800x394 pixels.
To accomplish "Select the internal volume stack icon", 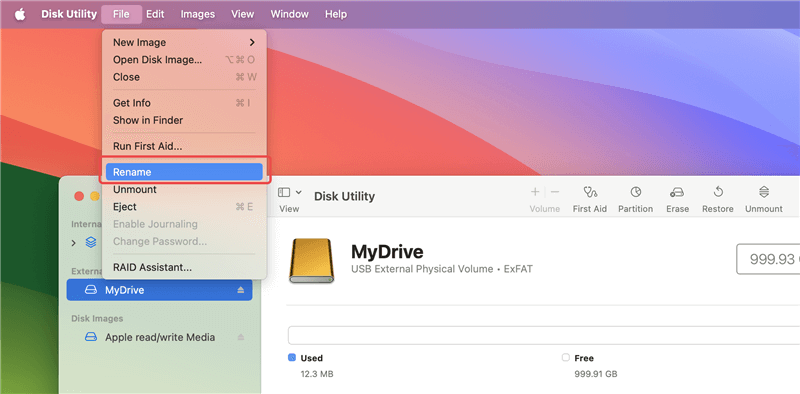I will pyautogui.click(x=91, y=242).
